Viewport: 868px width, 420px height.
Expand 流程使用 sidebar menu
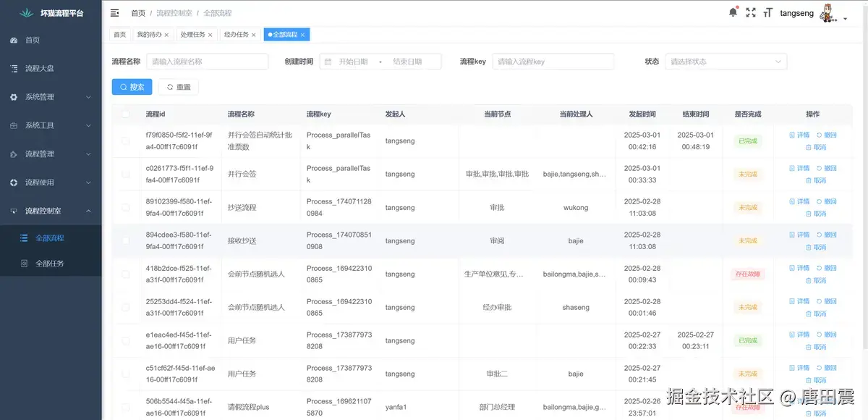[51, 182]
